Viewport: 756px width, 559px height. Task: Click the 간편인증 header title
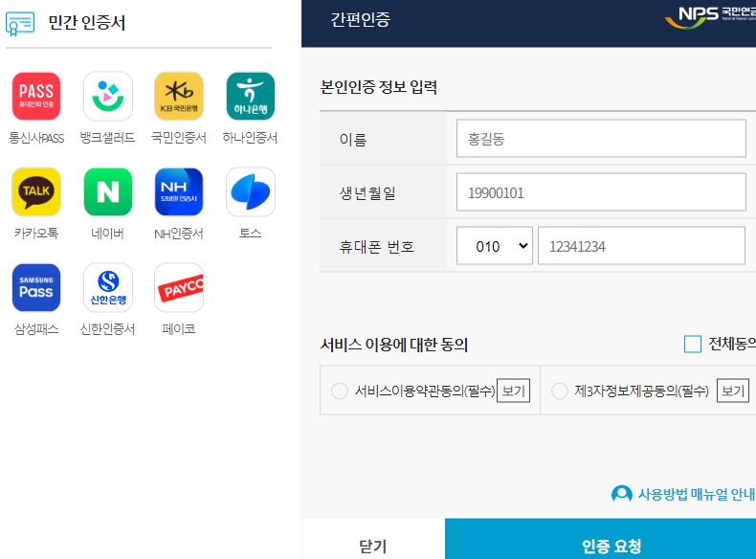click(360, 20)
